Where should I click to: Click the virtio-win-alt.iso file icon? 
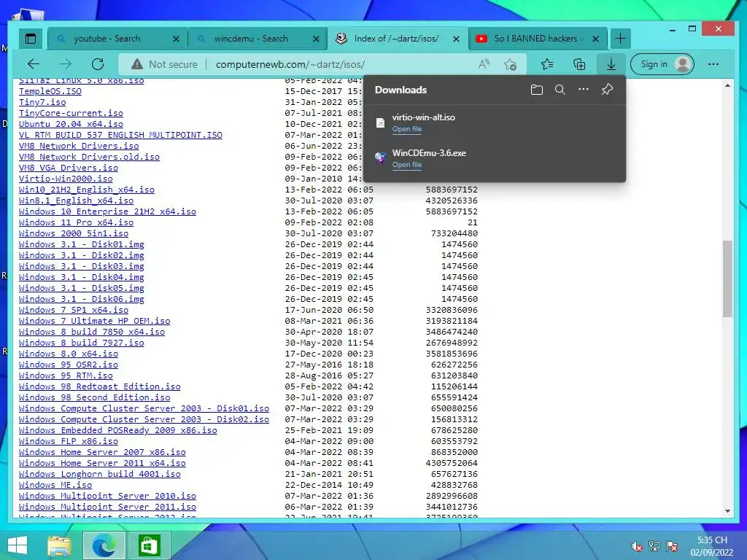[x=380, y=122]
